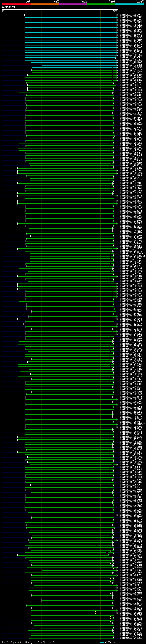Viewport: 146px width, 644px height.
Task: Click the alignment bar of UniRef100_A7NUG4
Action: (80, 65)
